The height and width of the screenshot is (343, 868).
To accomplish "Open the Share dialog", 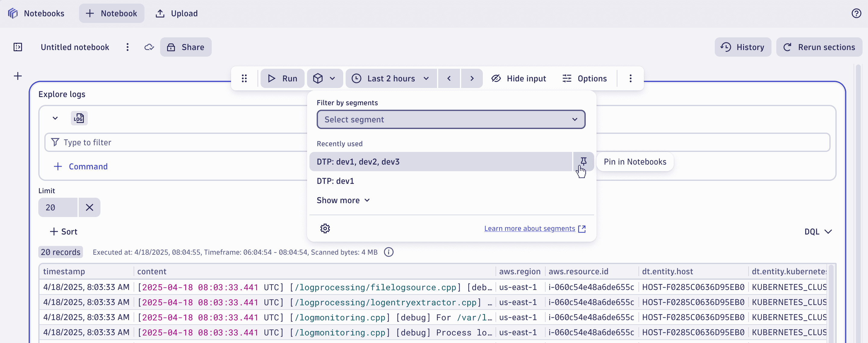I will (186, 47).
